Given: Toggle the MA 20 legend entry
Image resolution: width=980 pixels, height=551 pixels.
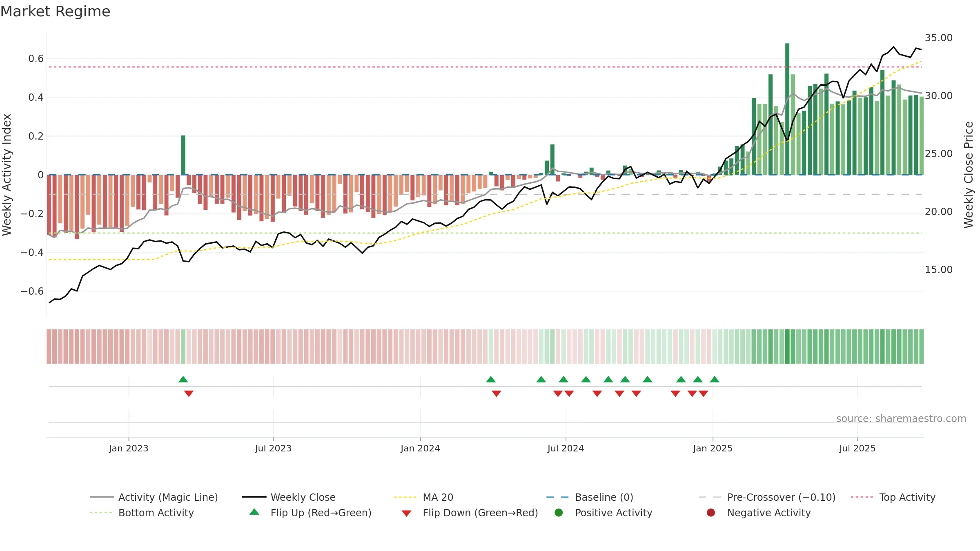Looking at the screenshot, I should click(x=423, y=497).
